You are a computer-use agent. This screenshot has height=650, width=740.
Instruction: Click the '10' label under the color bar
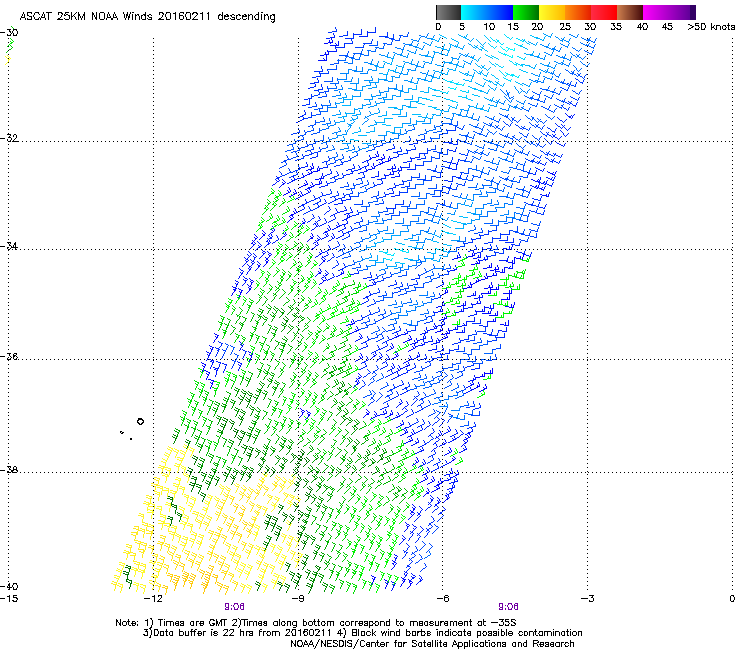(489, 27)
